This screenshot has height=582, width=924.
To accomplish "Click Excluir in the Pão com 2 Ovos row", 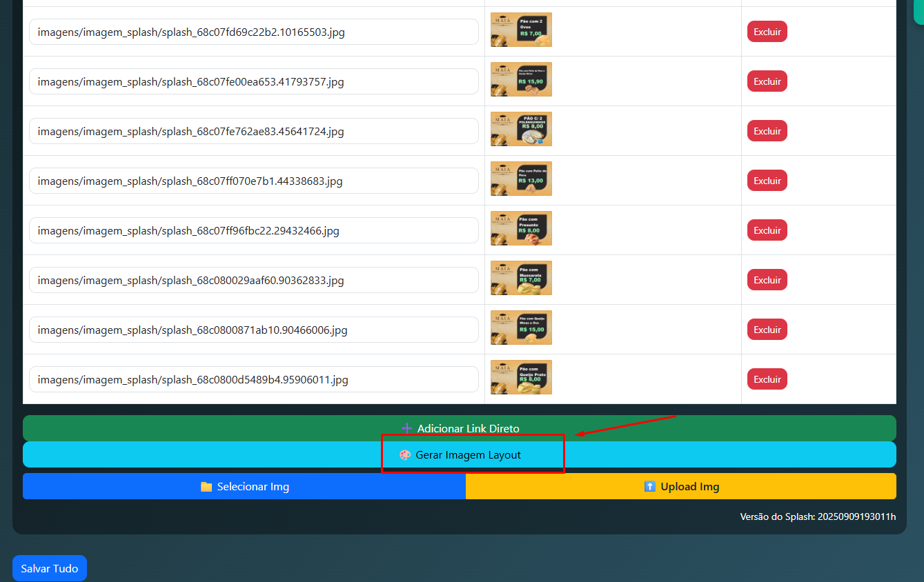I will tap(767, 32).
